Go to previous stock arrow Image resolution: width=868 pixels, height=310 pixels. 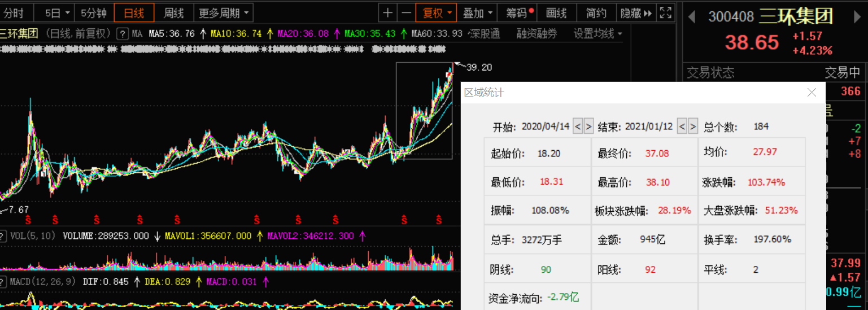point(691,17)
